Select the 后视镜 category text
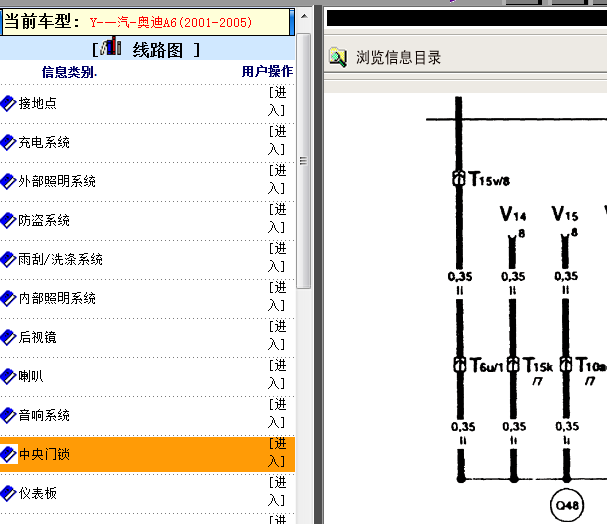This screenshot has height=524, width=607. click(38, 337)
